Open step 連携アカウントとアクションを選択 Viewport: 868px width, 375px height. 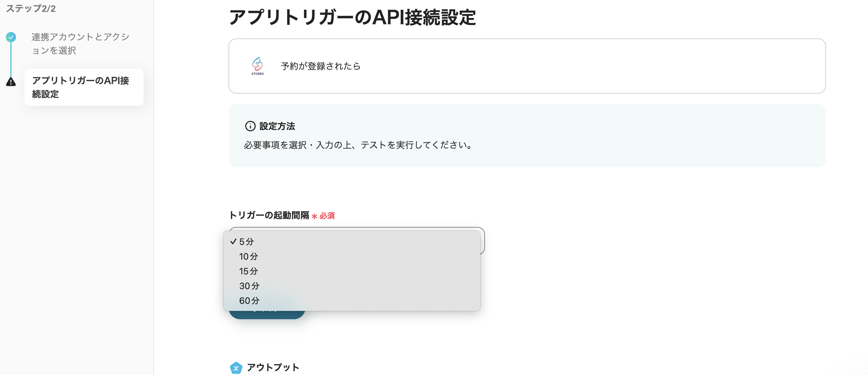click(80, 44)
